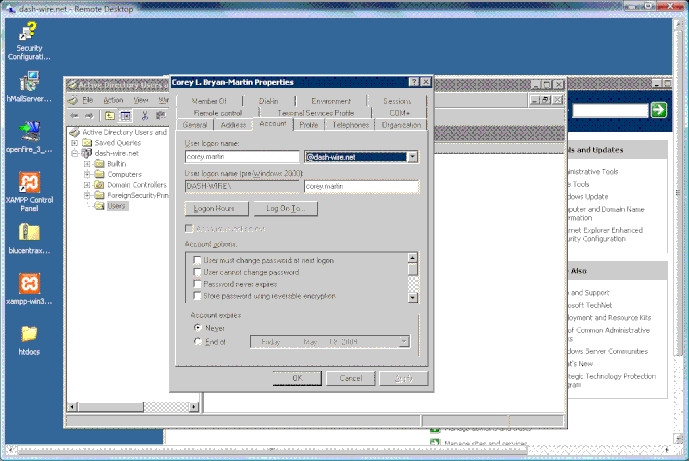Image resolution: width=689 pixels, height=461 pixels.
Task: Click OK in the Properties dialog
Action: pos(297,378)
